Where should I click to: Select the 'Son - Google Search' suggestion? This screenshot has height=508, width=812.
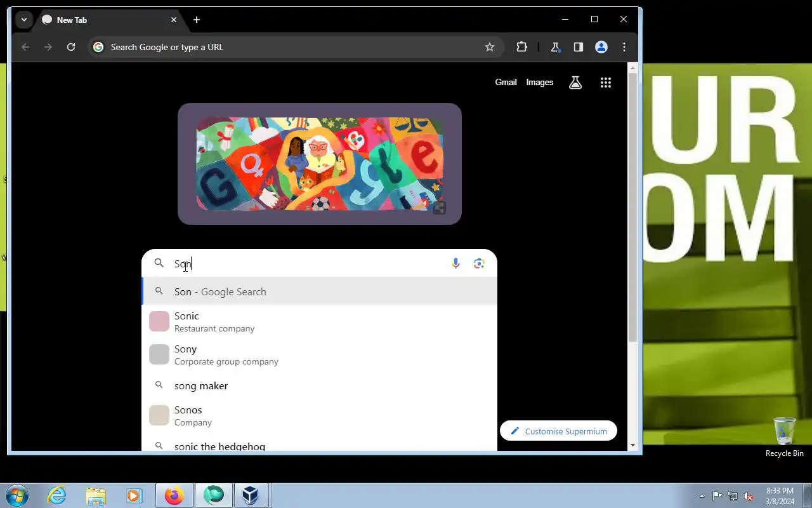(x=320, y=291)
